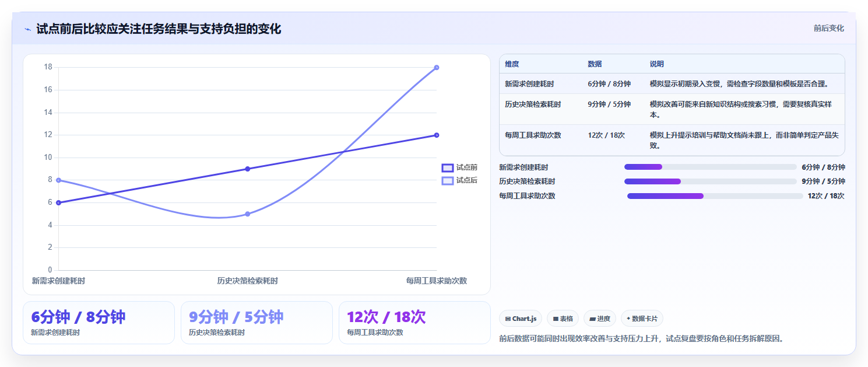Click x-axis label 历史决策检索耗时
The height and width of the screenshot is (367, 868).
248,281
